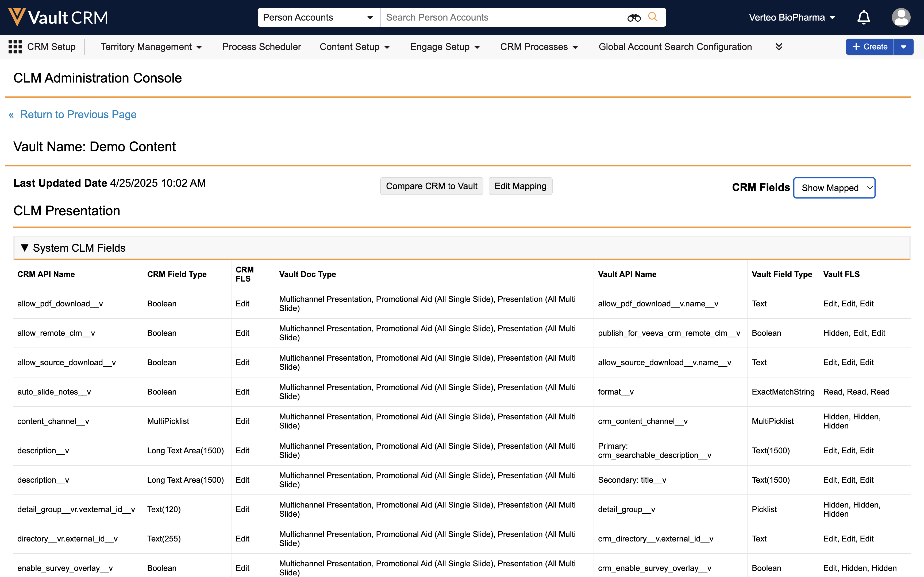Image resolution: width=924 pixels, height=577 pixels.
Task: Show more tabs with double chevron
Action: [x=779, y=46]
